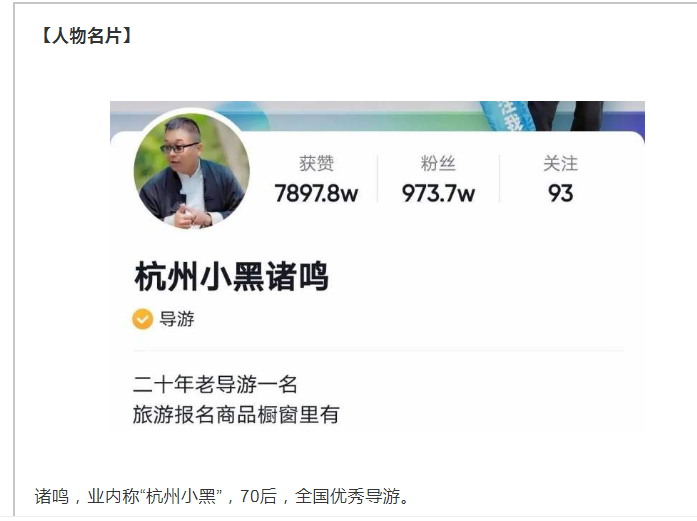Click bio line 二十年老导游一名
697x521 pixels.
click(x=215, y=384)
